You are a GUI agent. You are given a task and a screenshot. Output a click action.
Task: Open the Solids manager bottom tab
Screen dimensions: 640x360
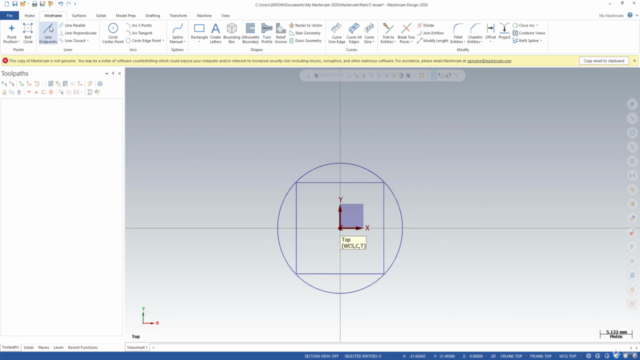29,347
